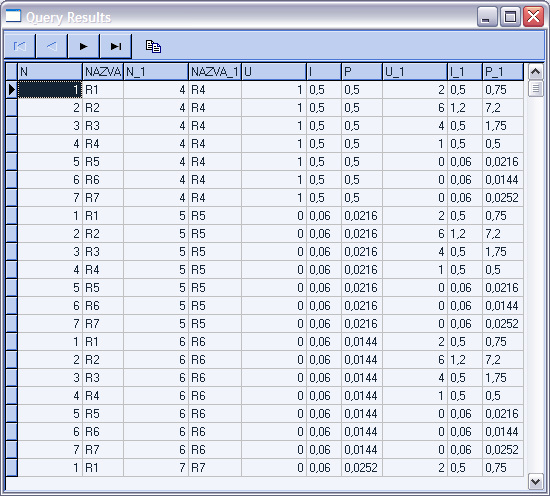This screenshot has height=496, width=550.
Task: Click the previous record navigation button
Action: (x=52, y=46)
